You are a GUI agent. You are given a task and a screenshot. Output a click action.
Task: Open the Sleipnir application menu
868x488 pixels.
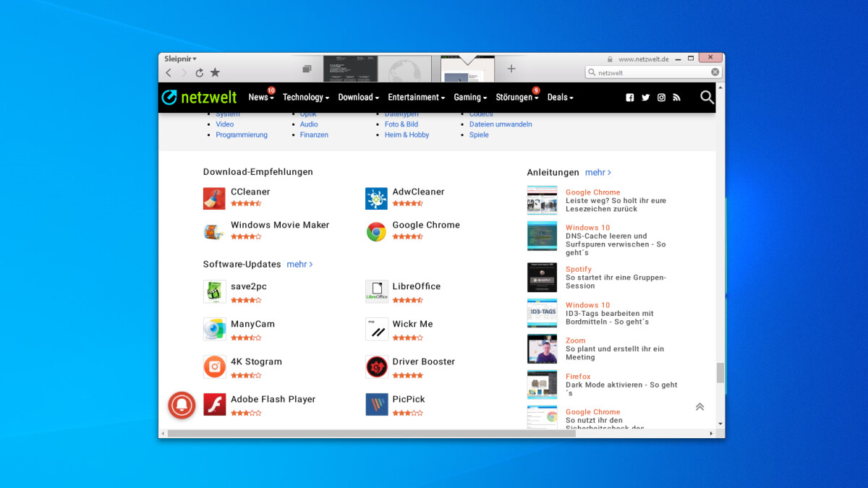click(180, 59)
